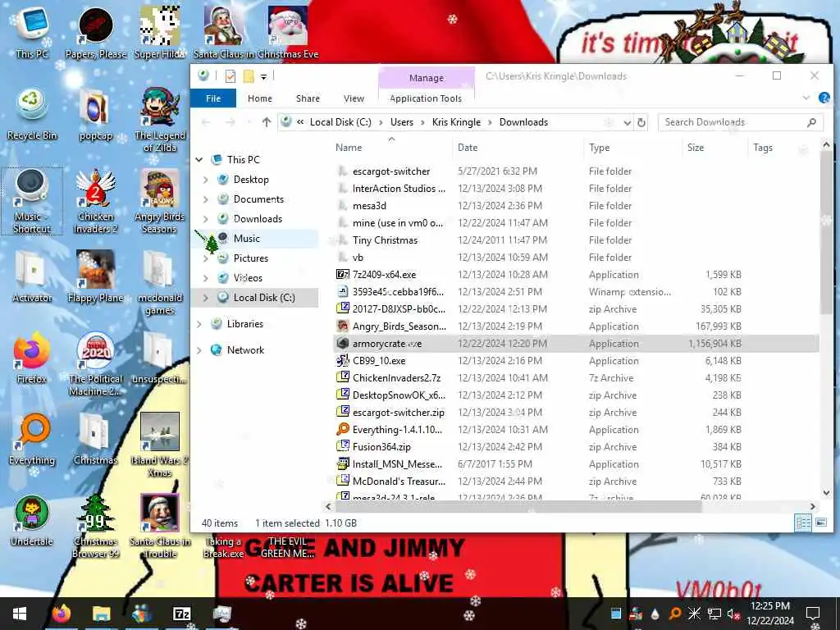The image size is (840, 630).
Task: Refresh the Downloads folder view
Action: [x=641, y=123]
